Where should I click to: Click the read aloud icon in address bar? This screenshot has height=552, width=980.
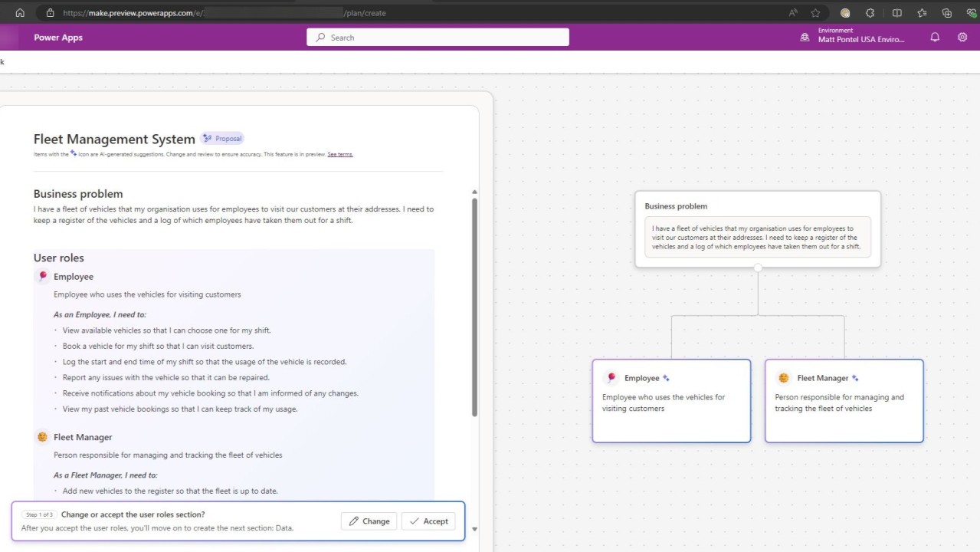pos(793,12)
